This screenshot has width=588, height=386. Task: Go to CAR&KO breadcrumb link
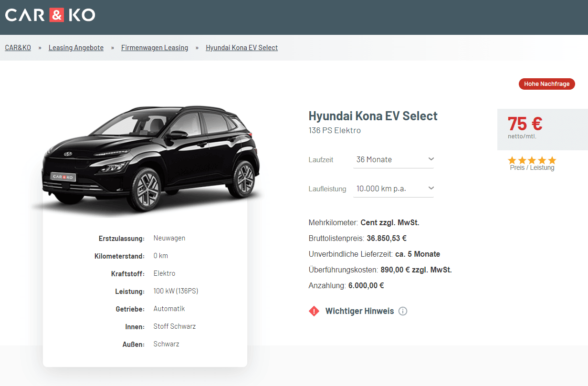tap(18, 48)
